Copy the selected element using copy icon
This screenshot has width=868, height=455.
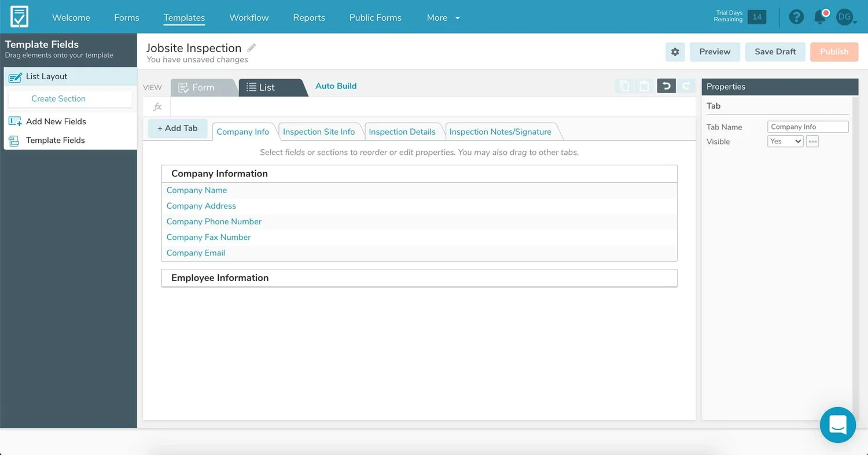[624, 86]
